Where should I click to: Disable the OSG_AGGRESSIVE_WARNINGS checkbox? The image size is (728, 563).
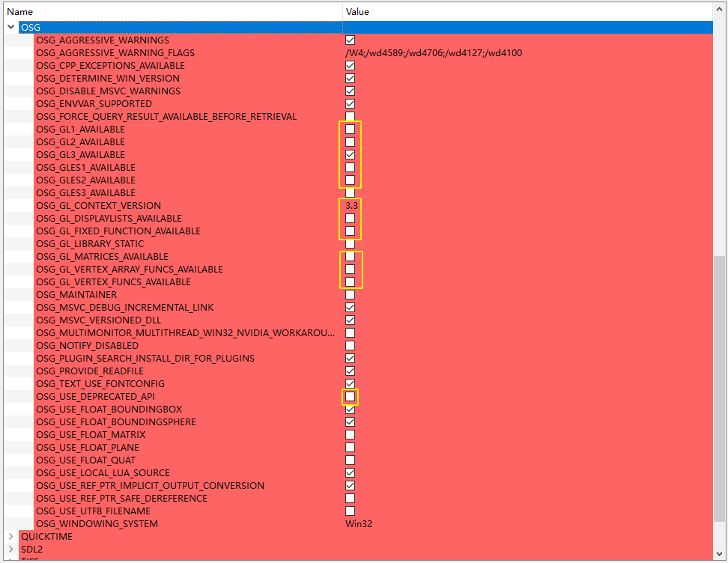(350, 40)
